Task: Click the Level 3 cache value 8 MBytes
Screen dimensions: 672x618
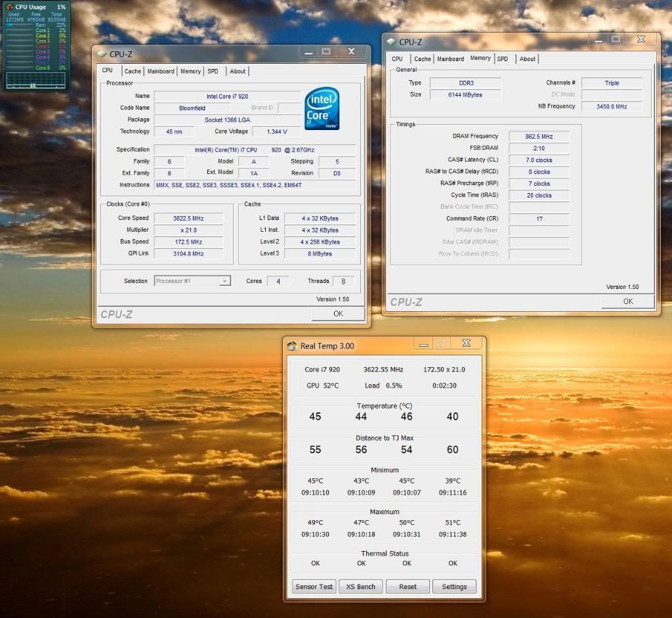Action: coord(320,254)
